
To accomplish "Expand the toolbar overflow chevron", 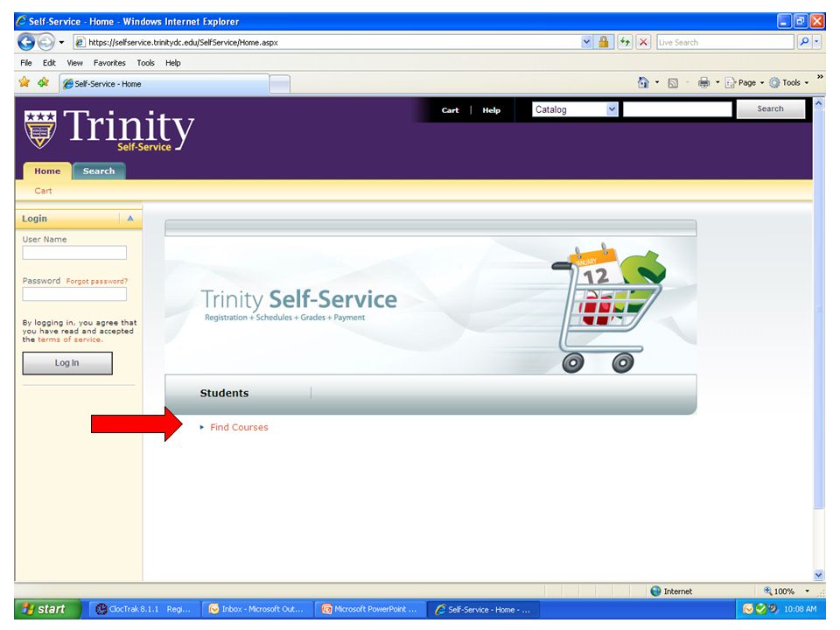I will click(x=820, y=77).
